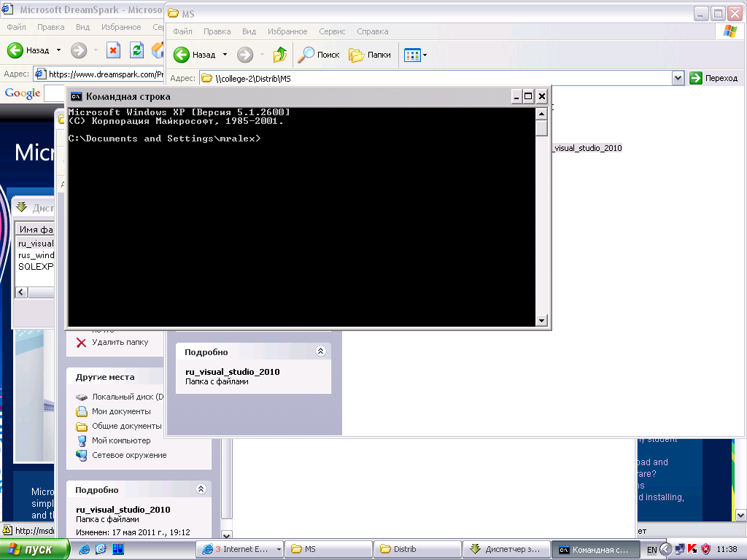The image size is (747, 560).
Task: Click the Forward arrow in MS Explorer window
Action: click(245, 55)
